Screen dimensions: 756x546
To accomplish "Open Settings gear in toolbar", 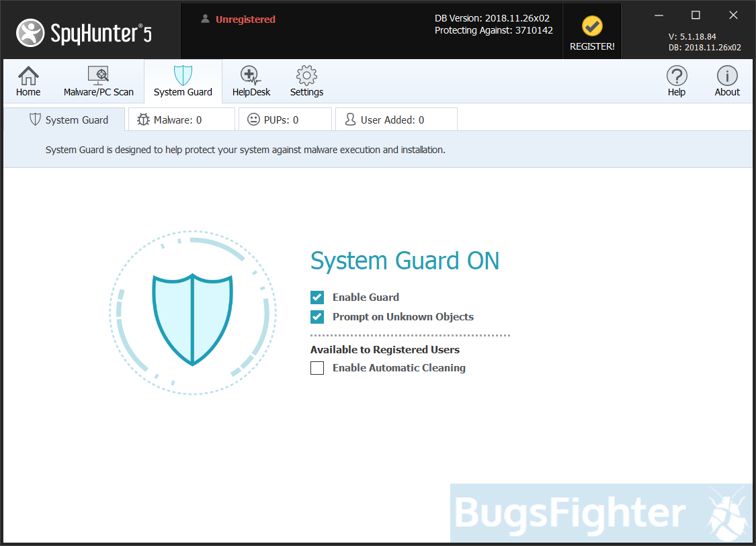I will click(306, 75).
